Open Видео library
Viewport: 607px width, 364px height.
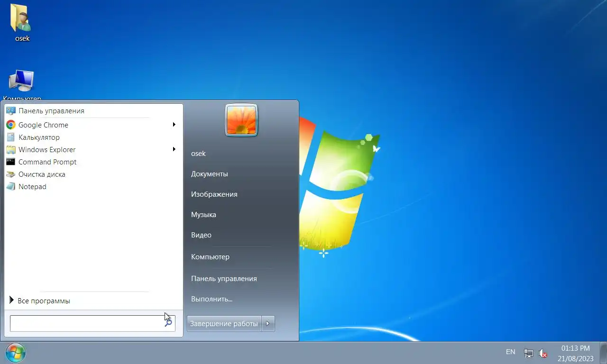tap(201, 235)
